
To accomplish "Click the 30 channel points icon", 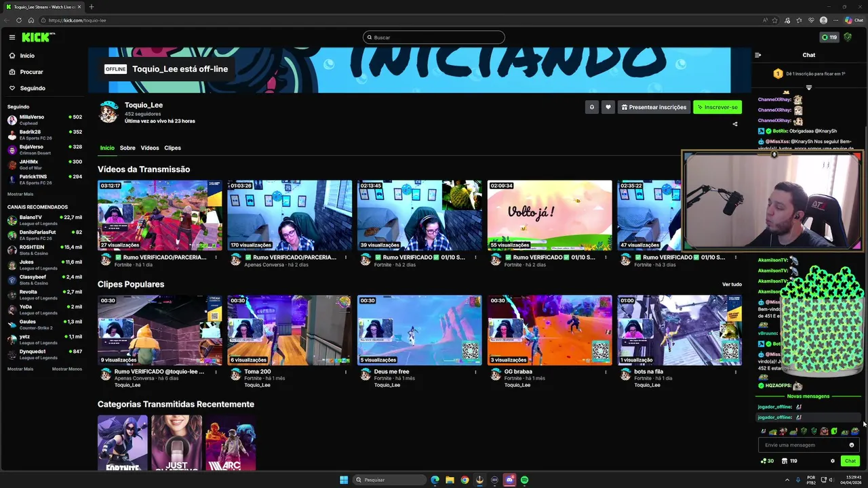I will (767, 461).
